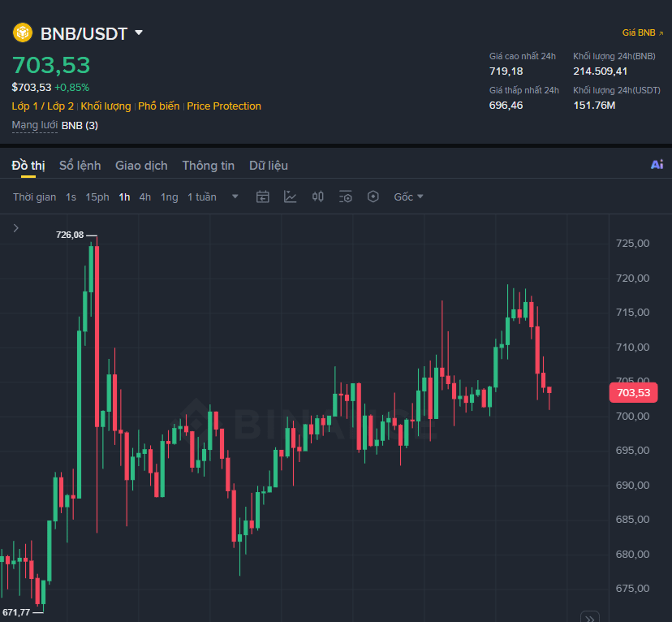Screen dimensions: 672x622
Task: Click the 700,00 price axis label
Action: click(x=632, y=417)
